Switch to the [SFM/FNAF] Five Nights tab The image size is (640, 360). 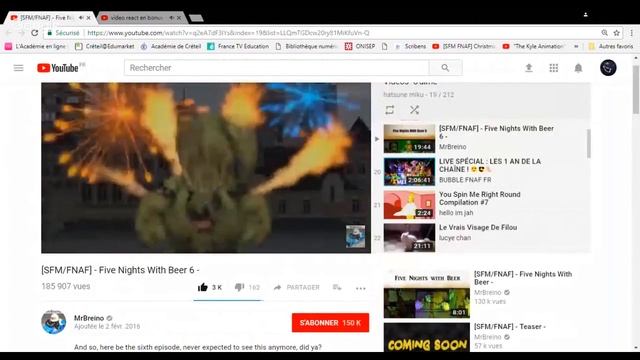point(50,18)
